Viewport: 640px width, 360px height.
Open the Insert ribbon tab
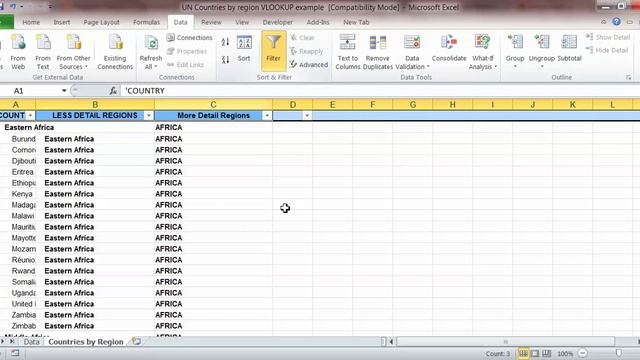pos(62,22)
